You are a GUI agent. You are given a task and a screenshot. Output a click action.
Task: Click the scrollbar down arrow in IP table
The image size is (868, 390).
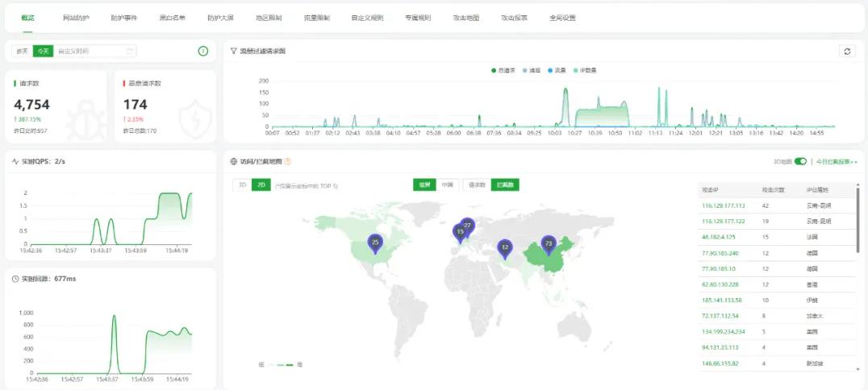[x=858, y=369]
